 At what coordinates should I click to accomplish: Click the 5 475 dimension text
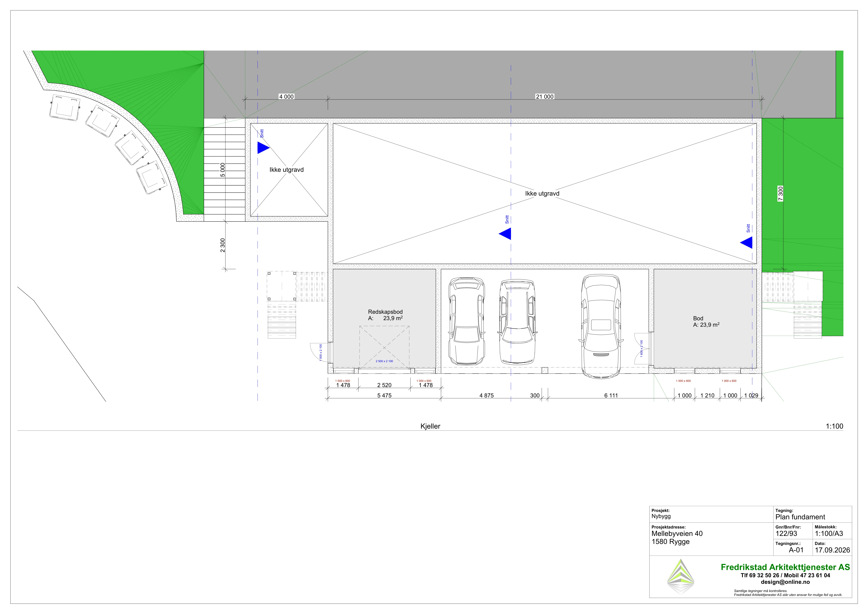click(384, 395)
